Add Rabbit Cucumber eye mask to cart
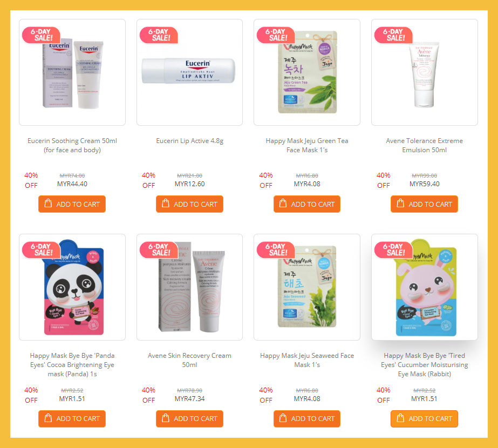This screenshot has height=448, width=498. tap(424, 419)
